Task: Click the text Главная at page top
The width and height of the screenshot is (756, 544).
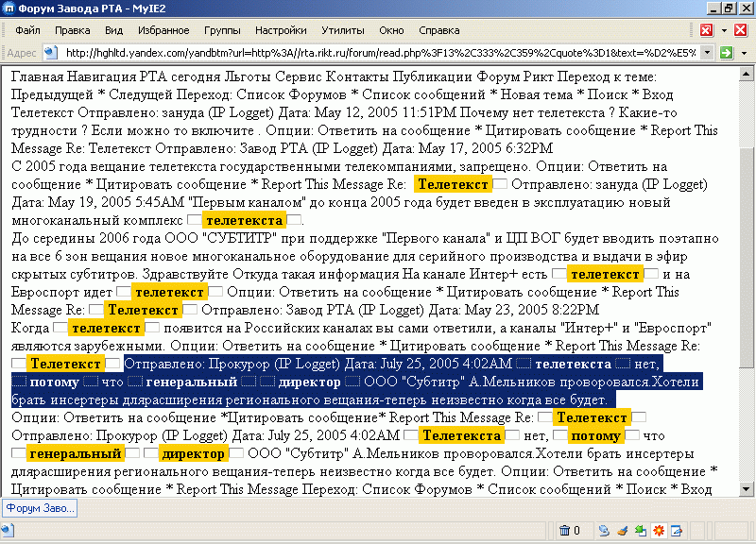Action: coord(37,76)
